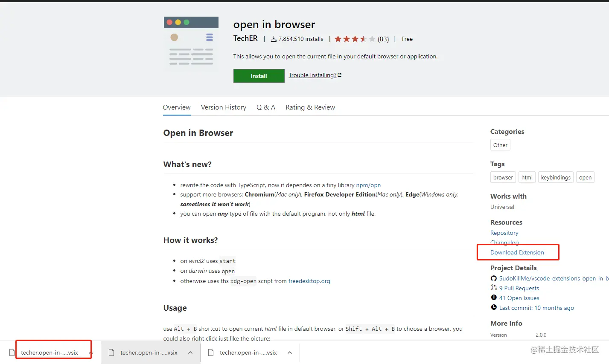Open the 9 Pull Requests link
Image resolution: width=609 pixels, height=364 pixels.
[519, 288]
